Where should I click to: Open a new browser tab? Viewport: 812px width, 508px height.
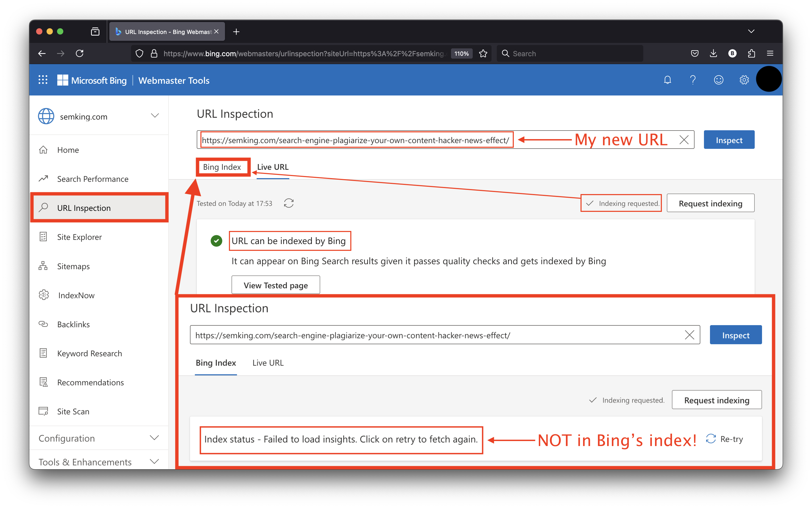pyautogui.click(x=236, y=32)
